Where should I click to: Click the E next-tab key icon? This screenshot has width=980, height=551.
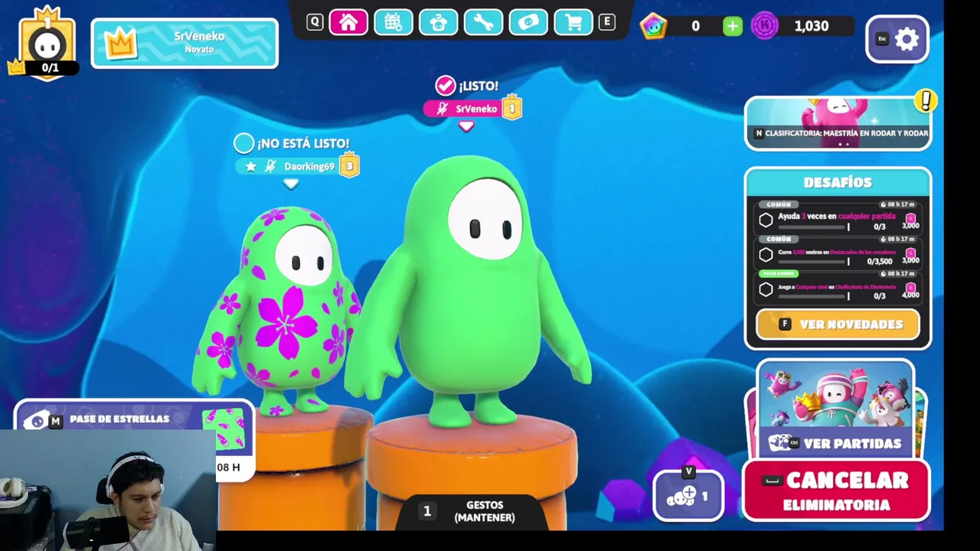tap(606, 22)
